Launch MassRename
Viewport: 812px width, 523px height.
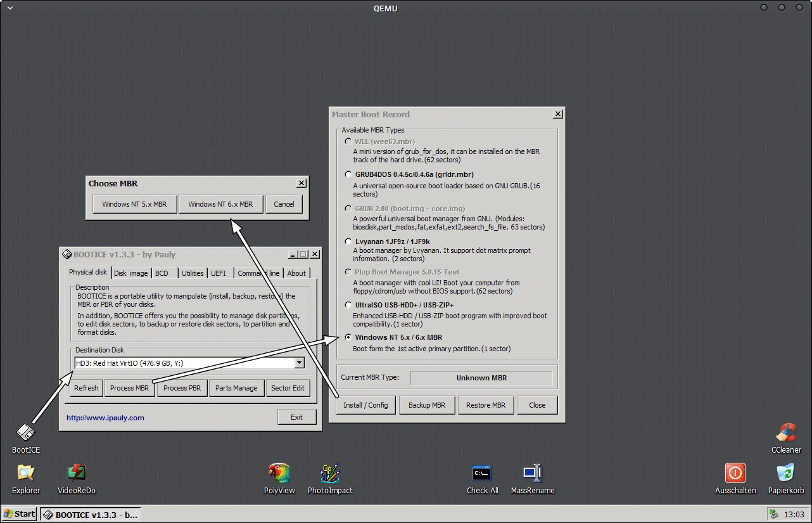coord(533,474)
